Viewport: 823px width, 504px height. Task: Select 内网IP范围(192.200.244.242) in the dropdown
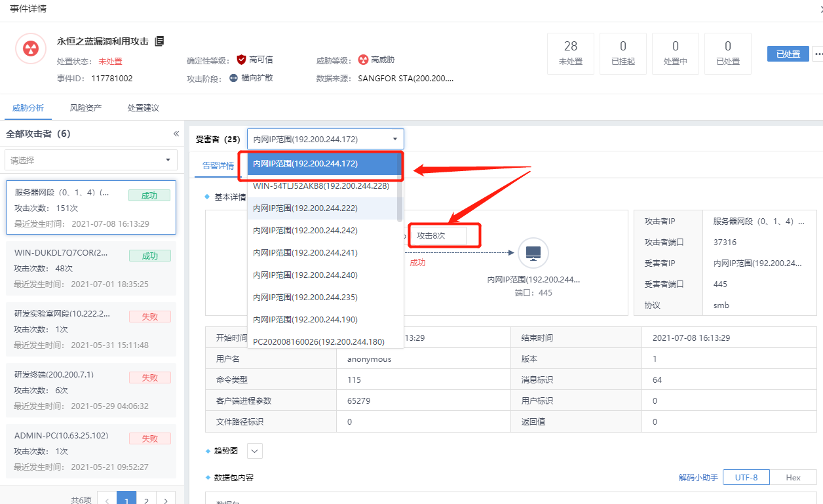click(305, 231)
